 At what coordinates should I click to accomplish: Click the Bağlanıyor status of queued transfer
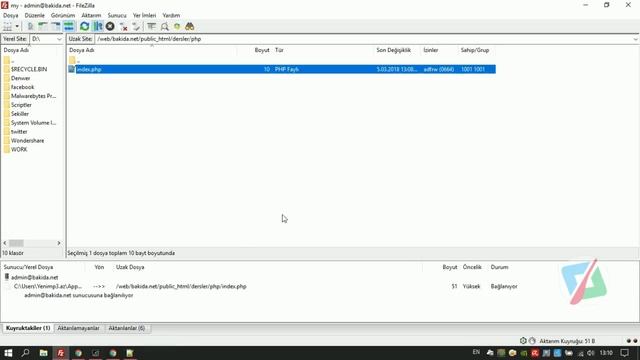pyautogui.click(x=504, y=287)
